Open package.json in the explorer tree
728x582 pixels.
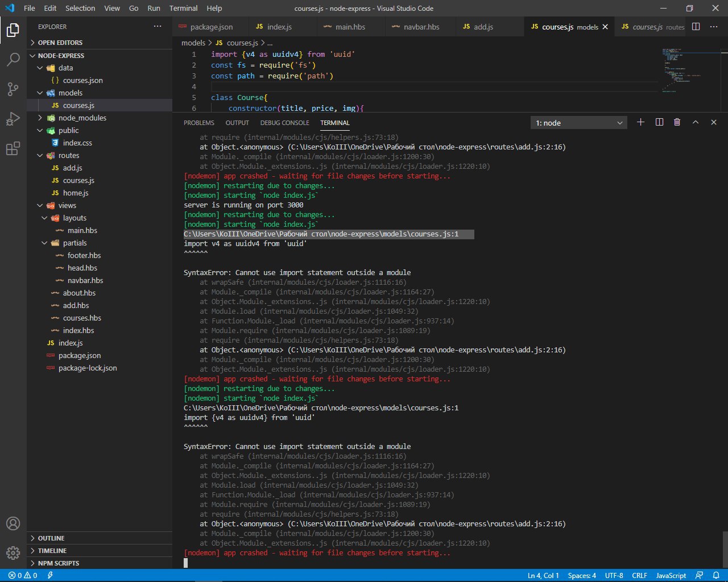coord(100,355)
